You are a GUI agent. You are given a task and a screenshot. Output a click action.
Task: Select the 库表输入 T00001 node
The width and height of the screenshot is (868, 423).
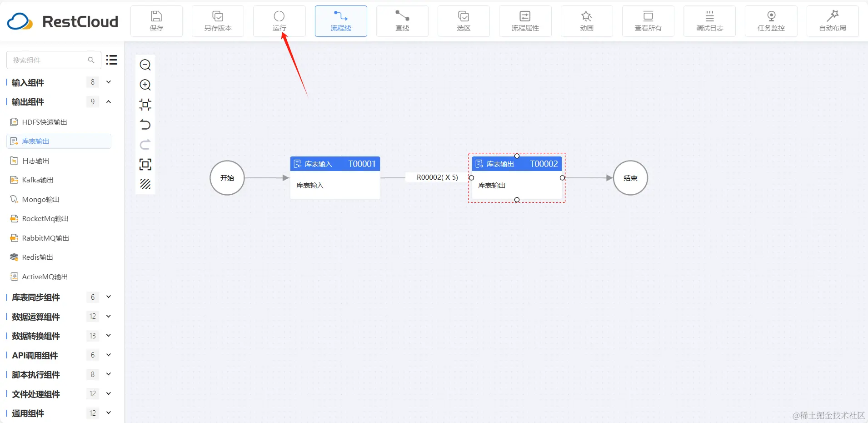[x=335, y=178]
